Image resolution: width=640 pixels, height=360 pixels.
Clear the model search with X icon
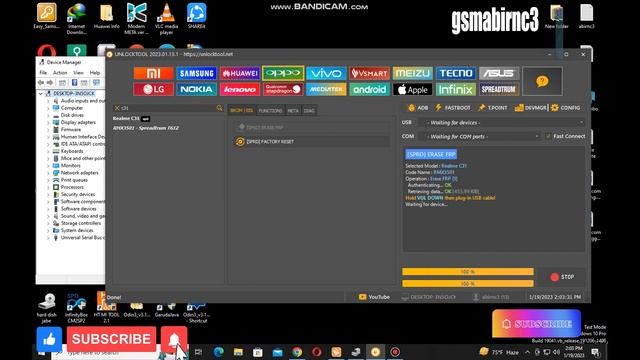(x=117, y=108)
